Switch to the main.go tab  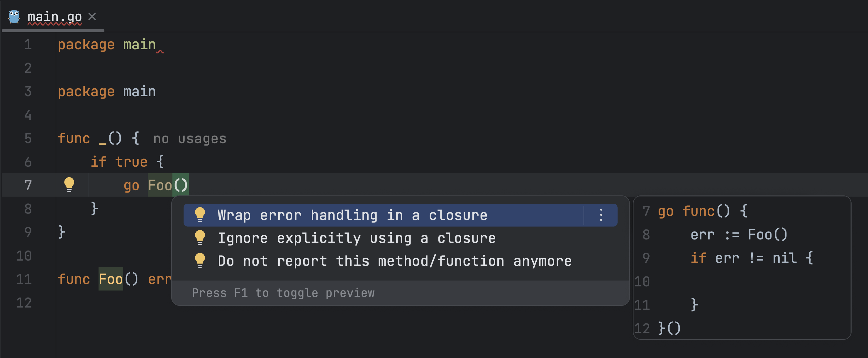coord(54,16)
